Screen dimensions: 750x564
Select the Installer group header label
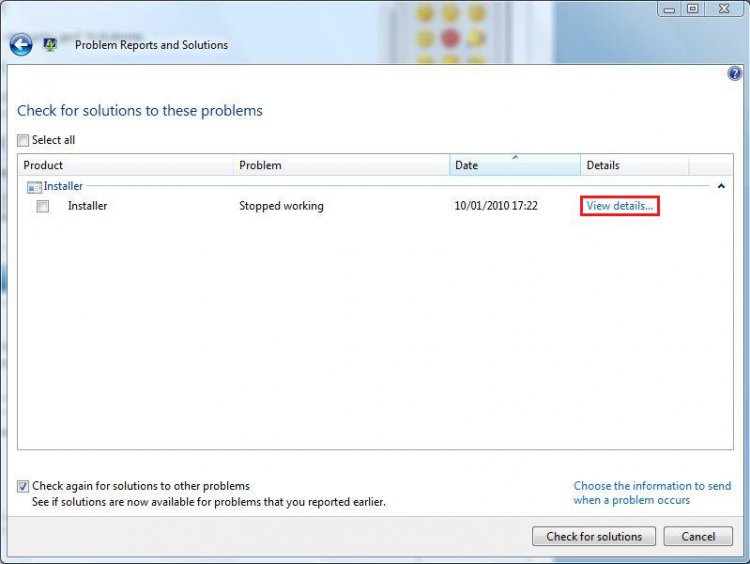(x=63, y=186)
